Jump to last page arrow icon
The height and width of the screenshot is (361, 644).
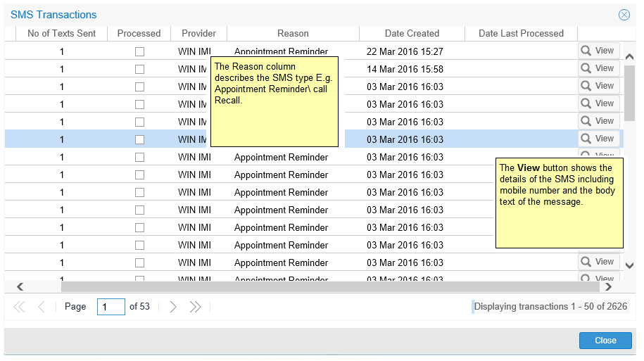click(x=196, y=307)
